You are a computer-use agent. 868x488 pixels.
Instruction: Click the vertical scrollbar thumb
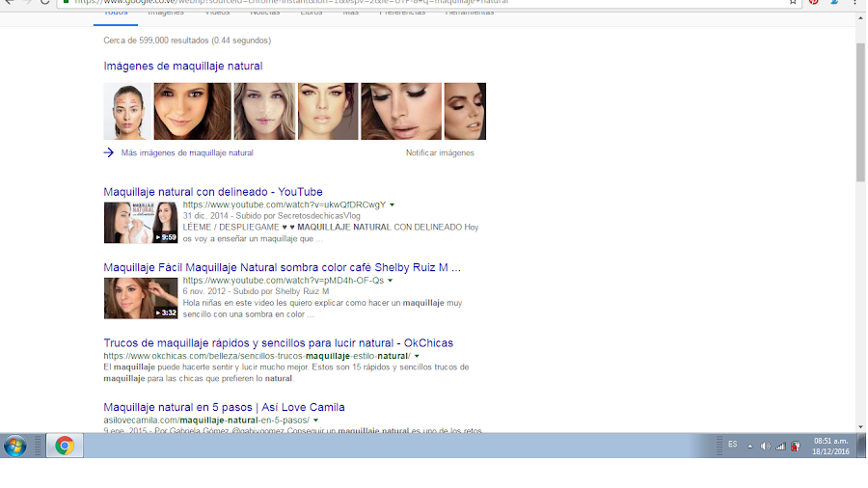tap(860, 112)
